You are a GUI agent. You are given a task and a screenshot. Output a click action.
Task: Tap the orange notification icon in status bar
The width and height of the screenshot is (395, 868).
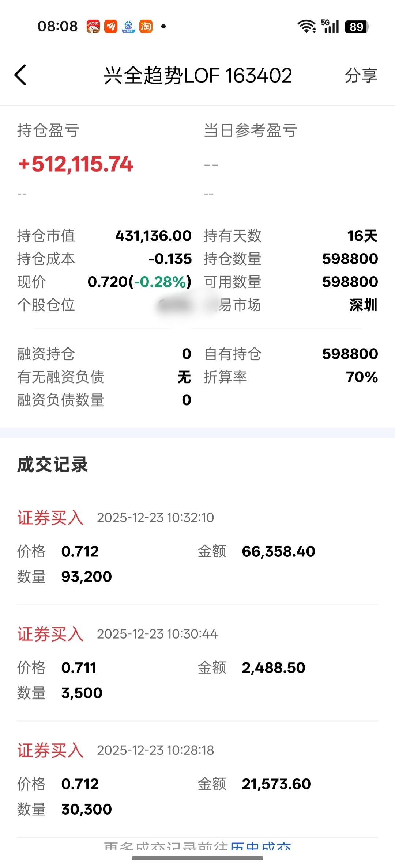[x=111, y=26]
